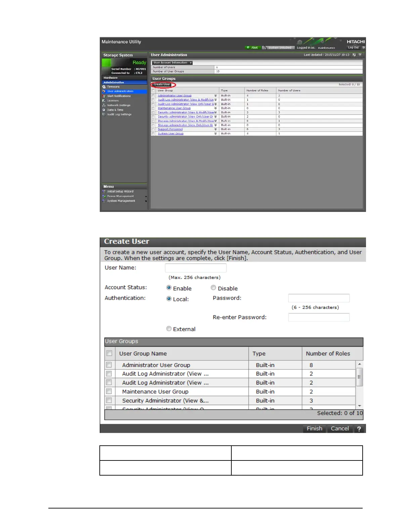Screen dimensions: 411x532
Task: Click Finish in Create User dialog
Action: click(x=314, y=429)
